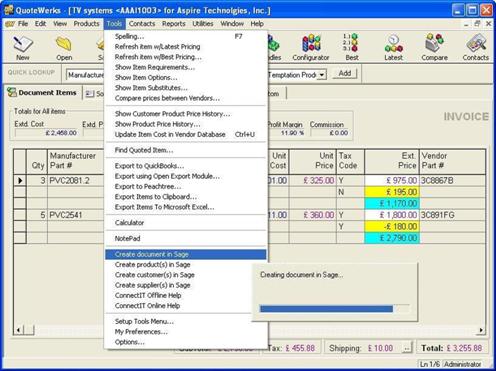Select Refresh item w/Best Pricing
Image resolution: width=496 pixels, height=371 pixels.
[186, 57]
